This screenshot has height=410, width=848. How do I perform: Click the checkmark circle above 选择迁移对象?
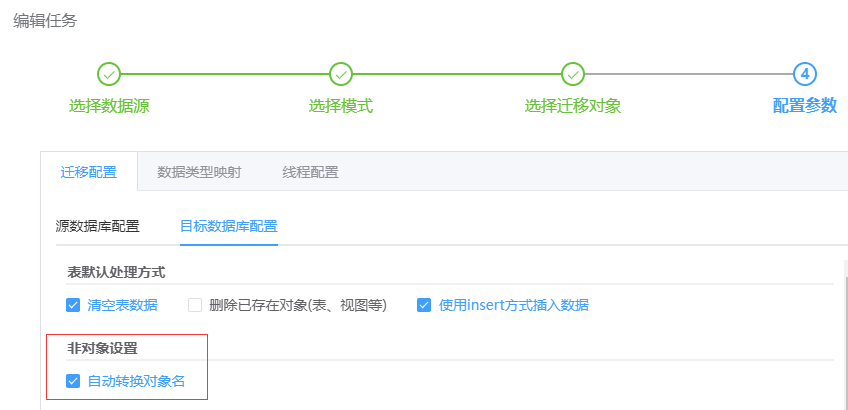pos(573,74)
